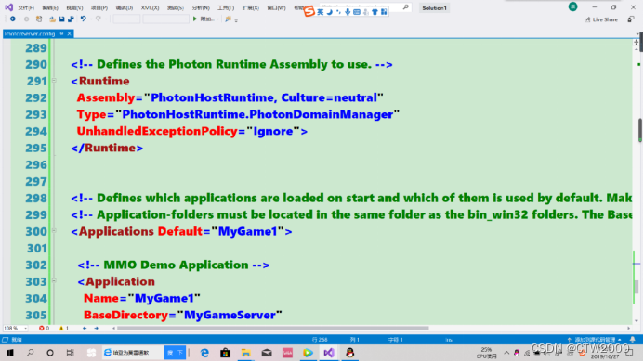Open the solution configuration dropdown
Viewport: 644px width, 362px height.
point(126,19)
